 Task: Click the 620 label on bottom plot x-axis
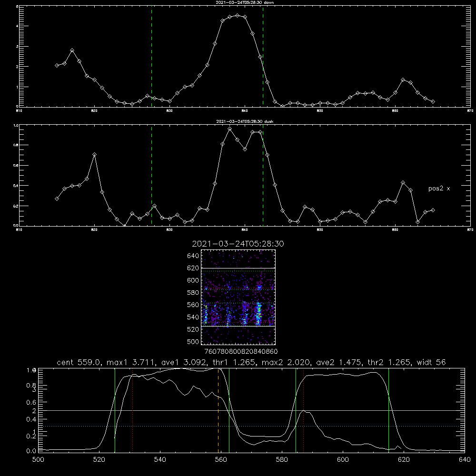pos(404,460)
